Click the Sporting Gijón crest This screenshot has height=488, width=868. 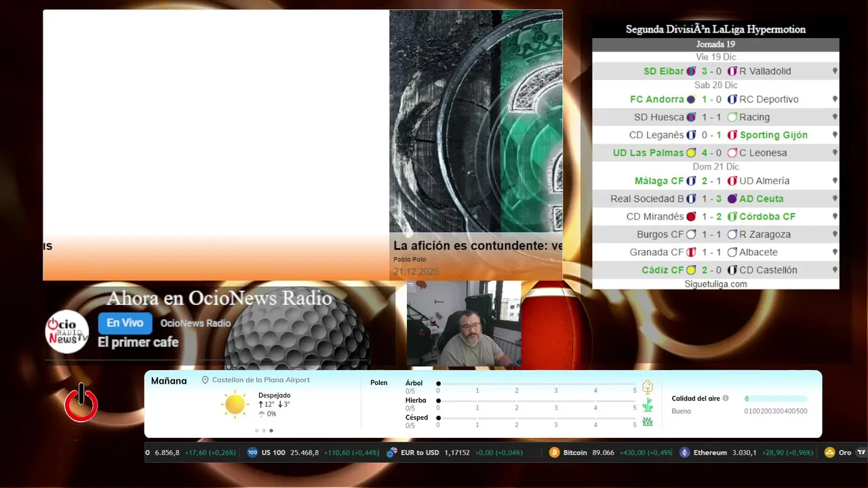coord(732,136)
